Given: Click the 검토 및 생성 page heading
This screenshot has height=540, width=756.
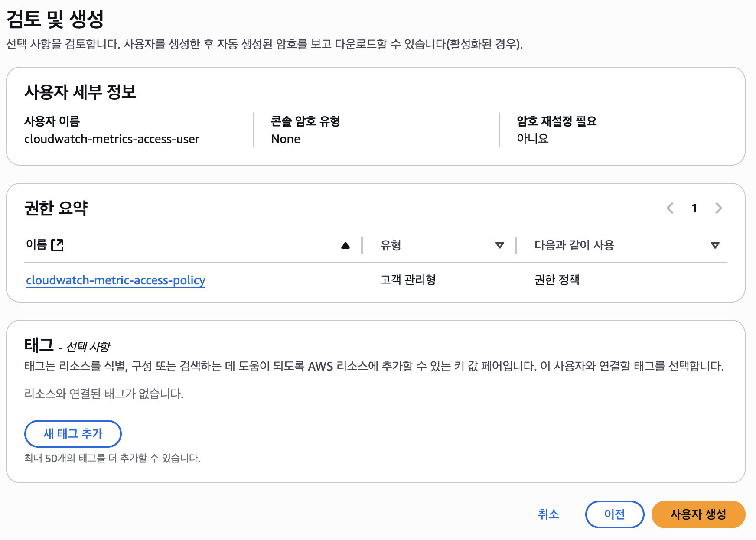Looking at the screenshot, I should point(55,19).
